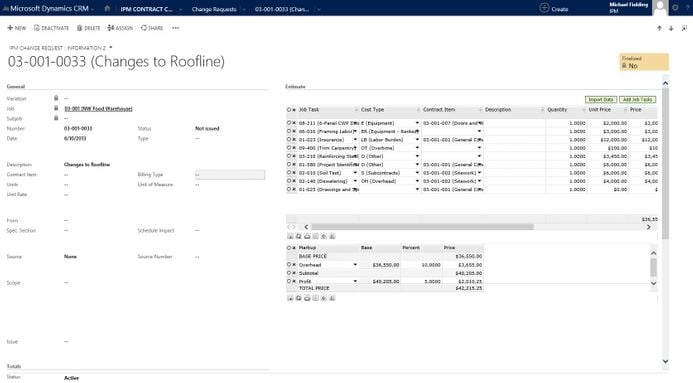This screenshot has width=693, height=383.
Task: Navigate to next record with down arrow
Action: click(671, 28)
